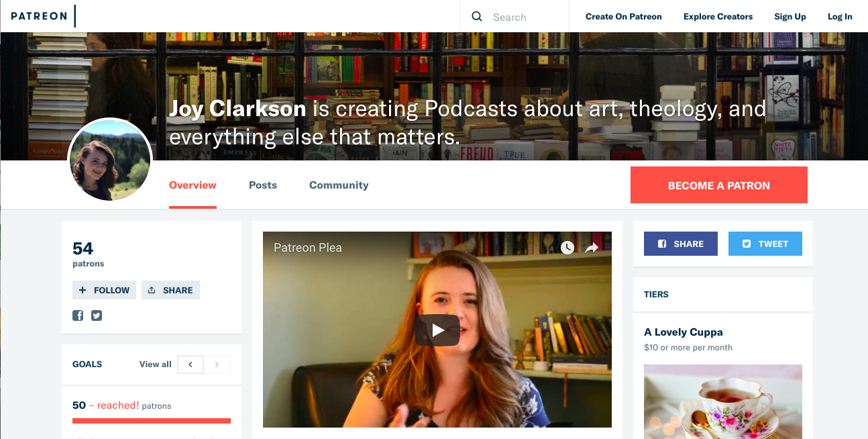
Task: Play the Patreon Plea video
Action: click(x=437, y=330)
